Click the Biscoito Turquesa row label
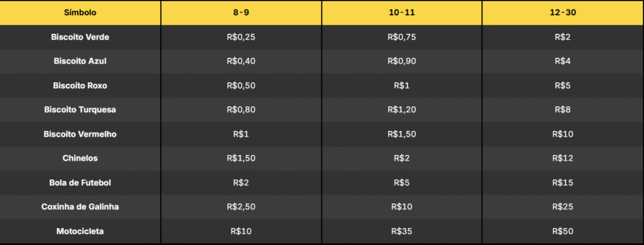Viewport: 644px width, 245px height. click(x=80, y=110)
